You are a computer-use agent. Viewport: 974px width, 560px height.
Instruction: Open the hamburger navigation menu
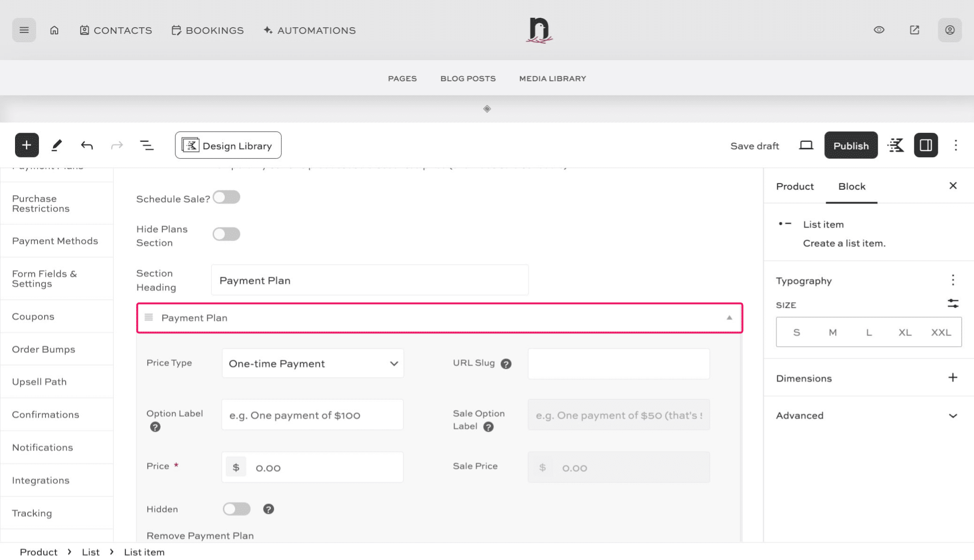(24, 30)
